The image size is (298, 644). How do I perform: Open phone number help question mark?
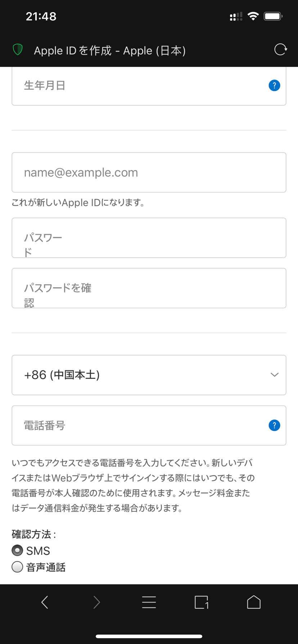click(274, 425)
